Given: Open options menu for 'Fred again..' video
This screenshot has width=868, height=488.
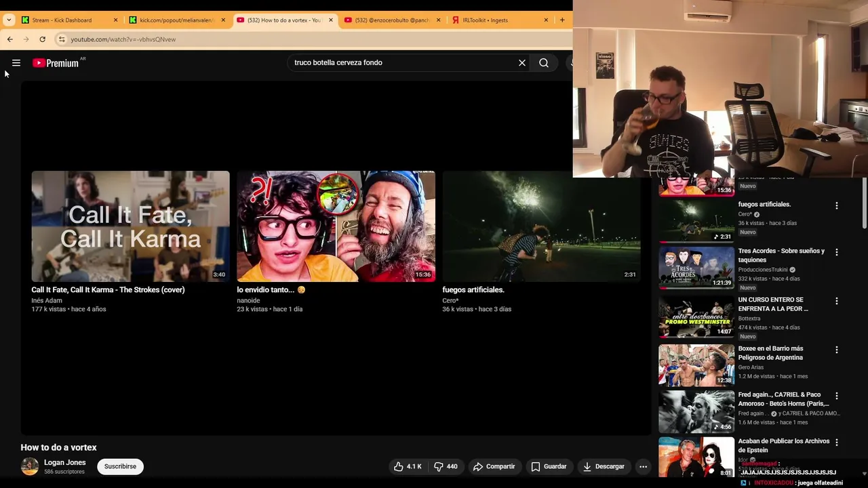Looking at the screenshot, I should coord(837,396).
